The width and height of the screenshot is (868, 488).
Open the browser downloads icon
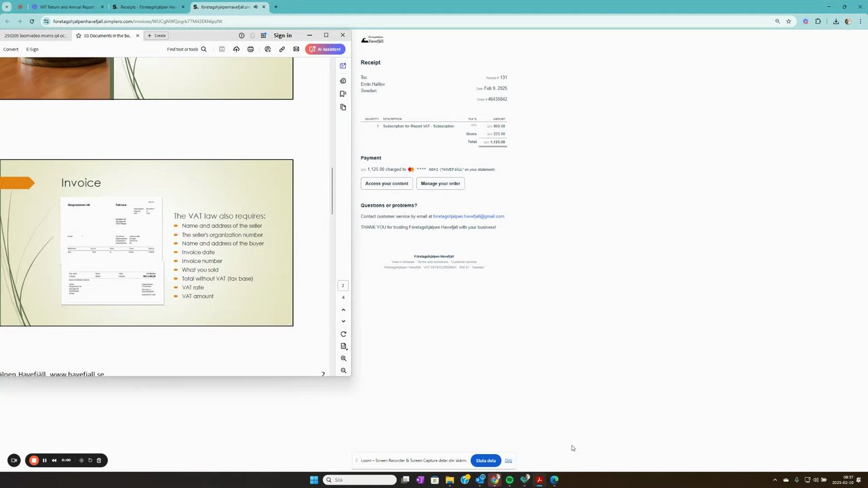[x=836, y=21]
